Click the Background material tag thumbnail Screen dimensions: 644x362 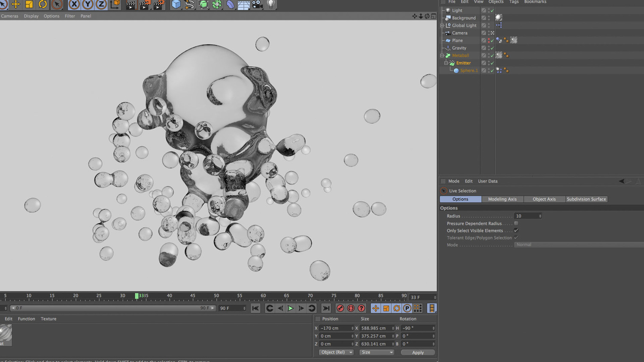click(x=498, y=18)
